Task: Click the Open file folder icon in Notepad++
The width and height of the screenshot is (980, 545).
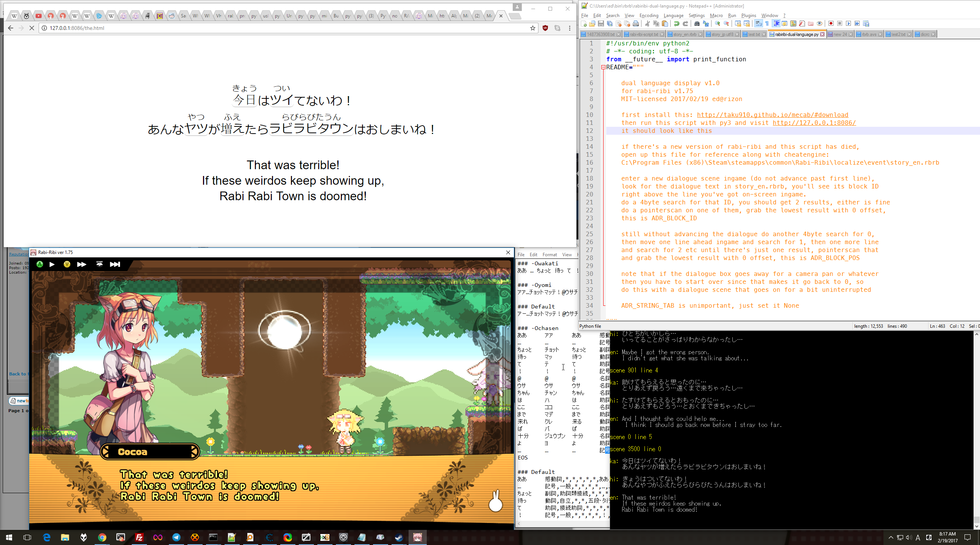Action: click(x=592, y=23)
